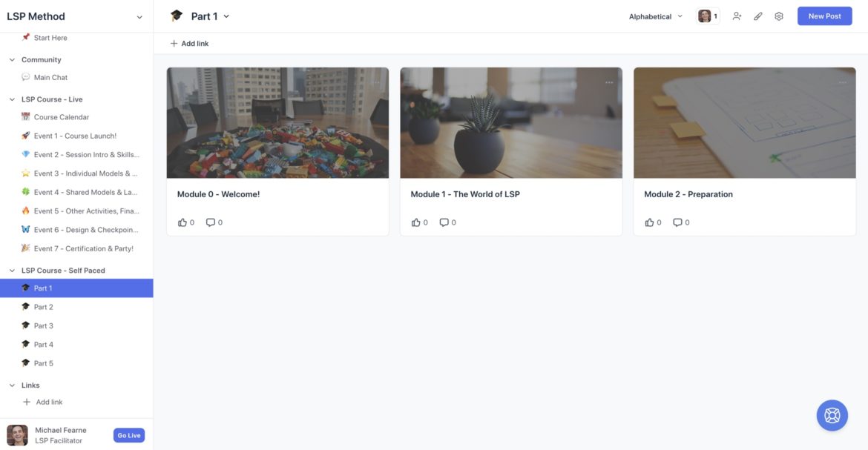868x450 pixels.
Task: Open the Part 1 header dropdown
Action: point(226,16)
